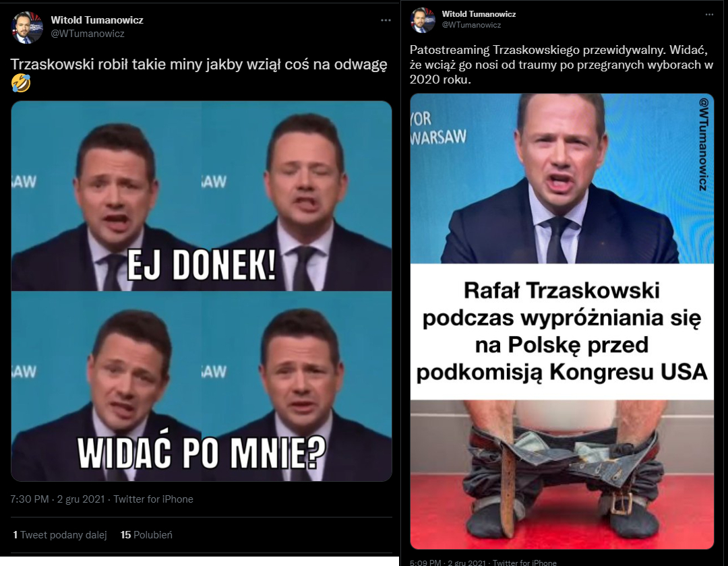
Task: Open the top-left 'EJ DONEK' meme frame
Action: tap(106, 196)
